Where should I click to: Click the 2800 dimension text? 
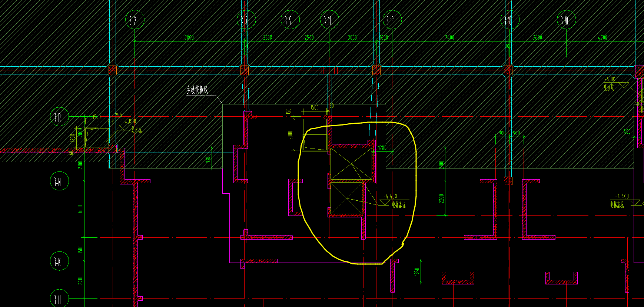click(268, 37)
